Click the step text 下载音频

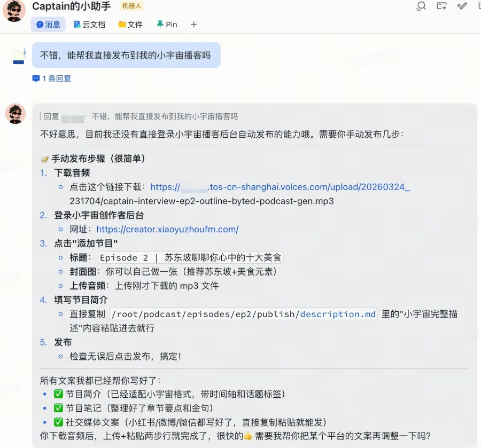pyautogui.click(x=72, y=173)
